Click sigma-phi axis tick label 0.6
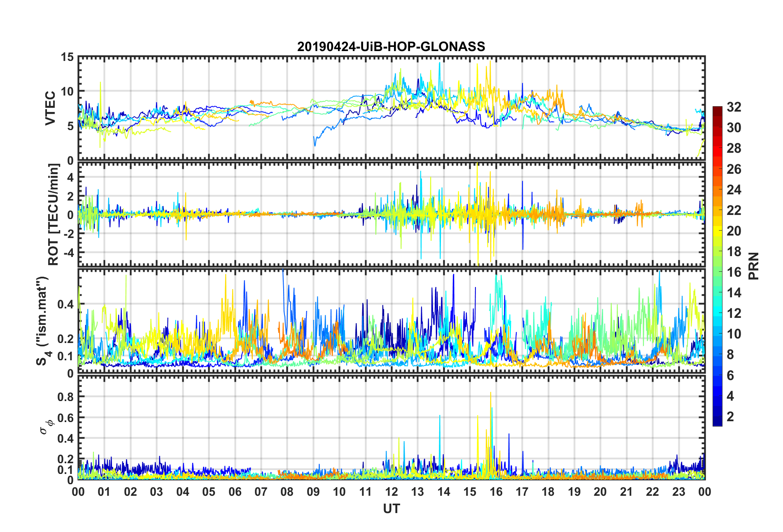783x532 pixels. (66, 418)
